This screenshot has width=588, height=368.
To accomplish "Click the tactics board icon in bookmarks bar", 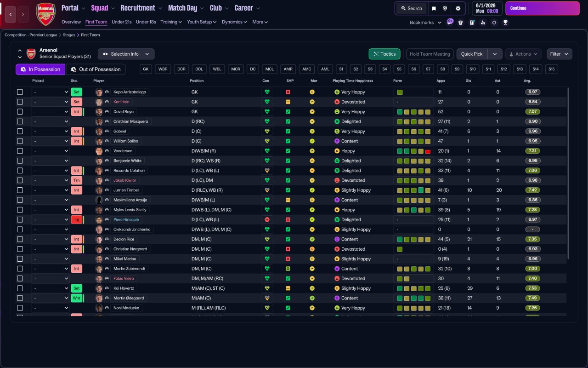I will coord(472,23).
